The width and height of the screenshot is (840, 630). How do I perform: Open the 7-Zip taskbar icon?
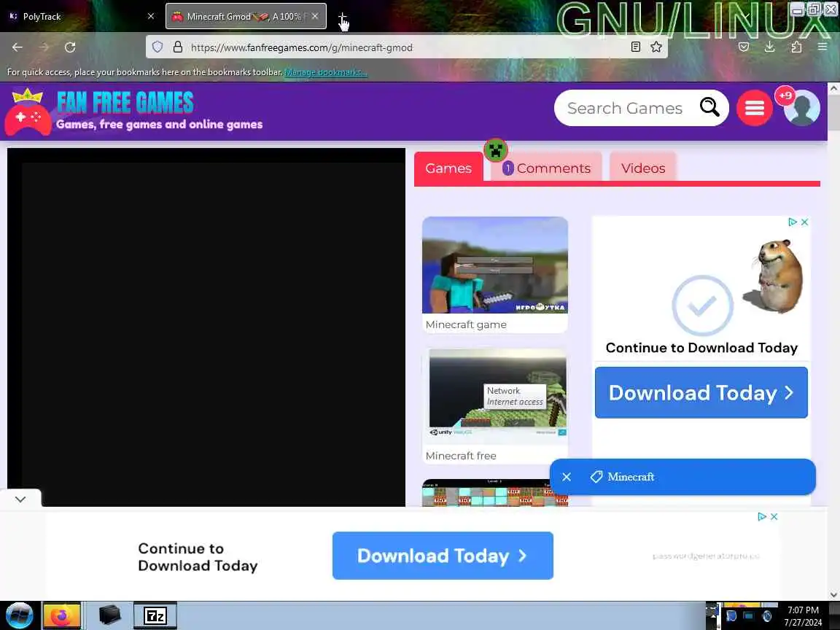155,615
